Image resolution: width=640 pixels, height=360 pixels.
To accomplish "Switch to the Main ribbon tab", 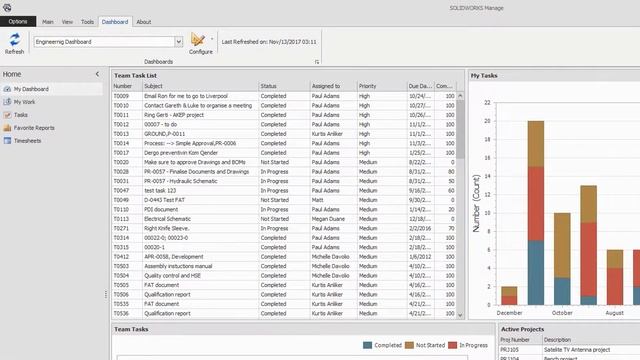I will click(48, 22).
